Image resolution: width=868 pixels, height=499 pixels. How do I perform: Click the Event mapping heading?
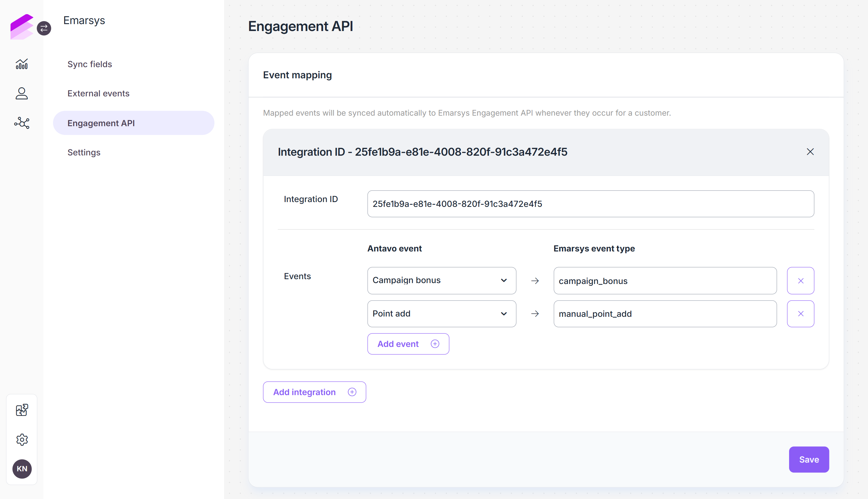298,75
